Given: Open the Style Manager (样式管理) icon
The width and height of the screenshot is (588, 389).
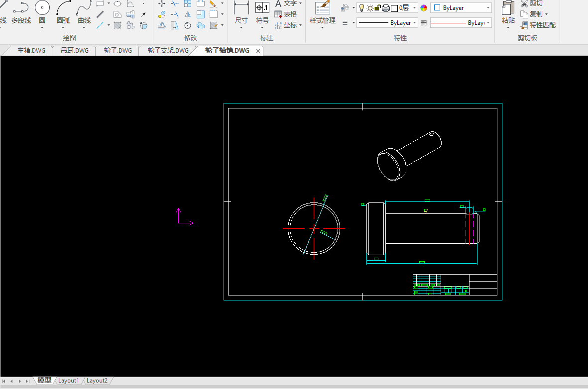Looking at the screenshot, I should click(322, 8).
